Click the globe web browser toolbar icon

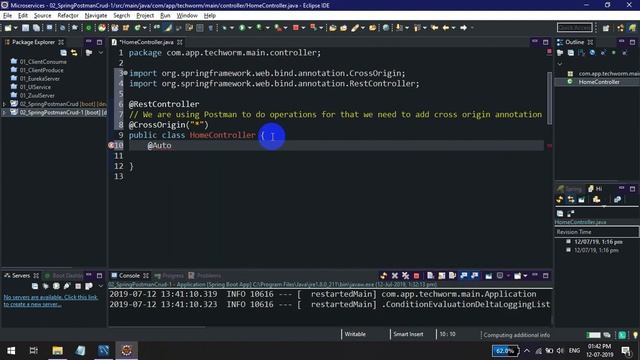pyautogui.click(x=386, y=28)
